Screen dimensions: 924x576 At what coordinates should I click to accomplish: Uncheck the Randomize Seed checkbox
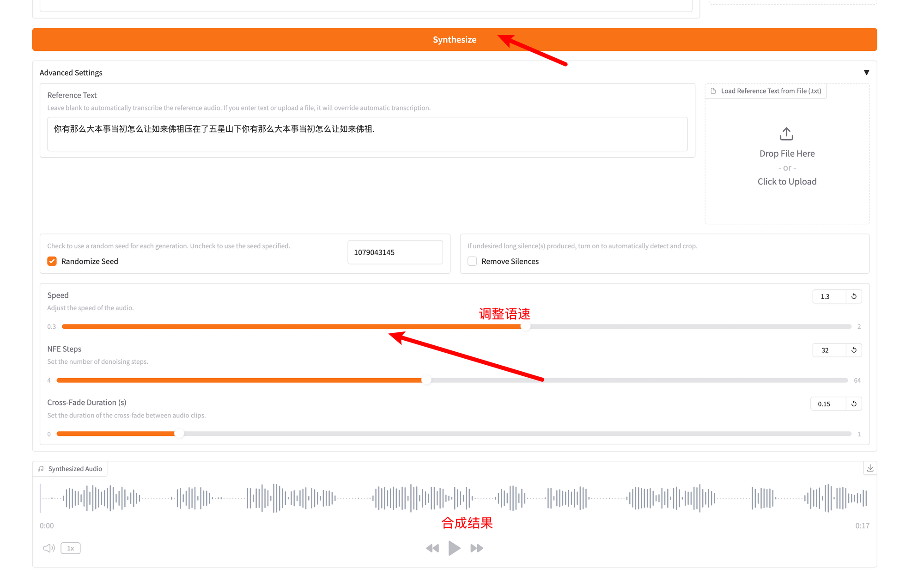(x=52, y=261)
